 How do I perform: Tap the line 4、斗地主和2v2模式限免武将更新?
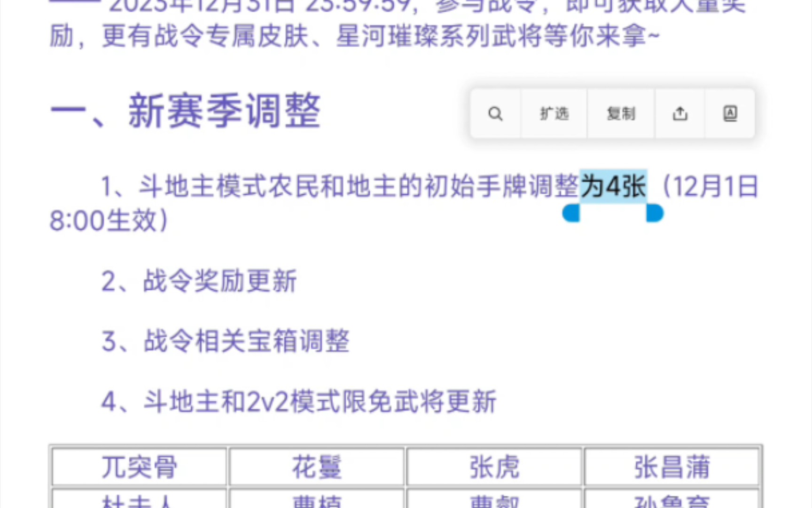pyautogui.click(x=299, y=402)
